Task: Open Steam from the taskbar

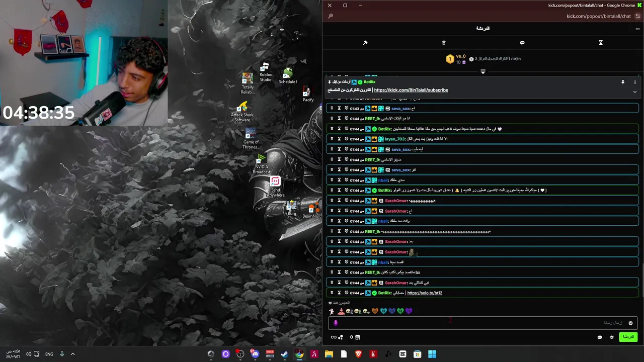Action: [284, 354]
